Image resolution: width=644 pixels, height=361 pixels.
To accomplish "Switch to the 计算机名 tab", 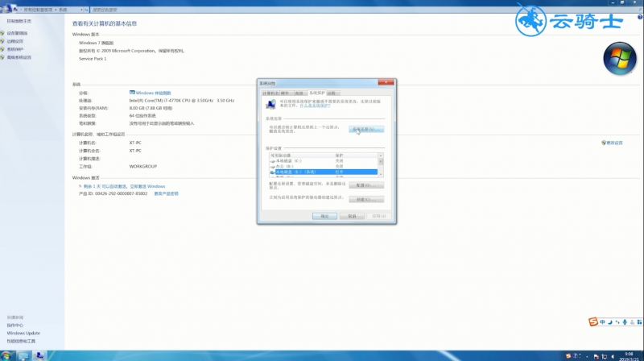I will (x=270, y=93).
